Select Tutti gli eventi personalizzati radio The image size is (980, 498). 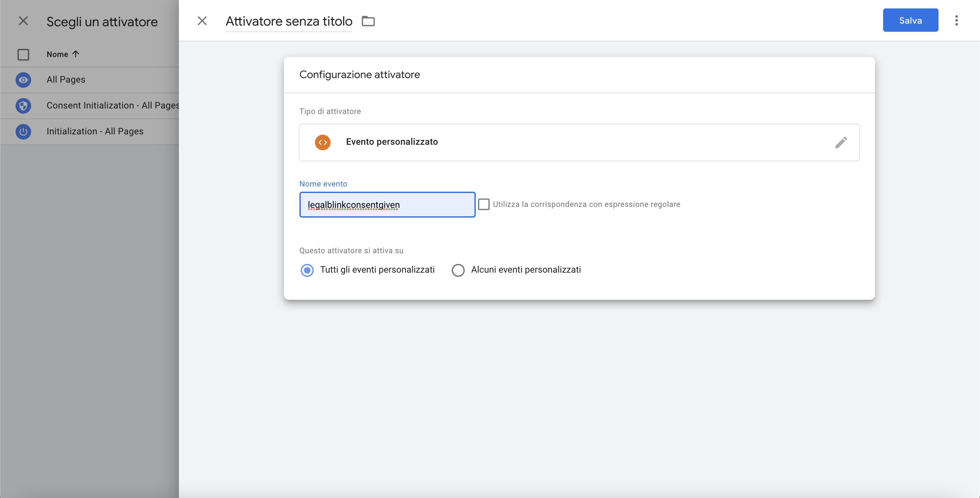pos(307,270)
